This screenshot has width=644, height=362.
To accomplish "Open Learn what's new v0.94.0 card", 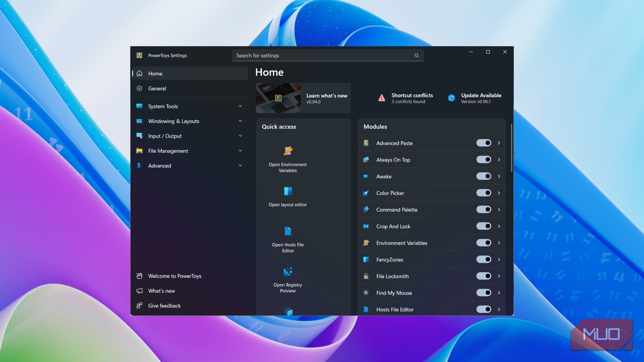I will (303, 98).
